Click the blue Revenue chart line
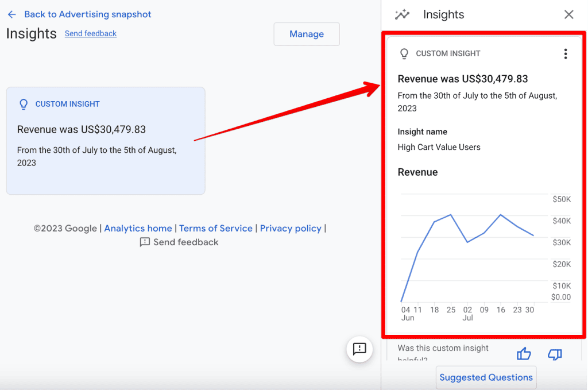Viewport: 588px width, 390px height. pyautogui.click(x=434, y=222)
